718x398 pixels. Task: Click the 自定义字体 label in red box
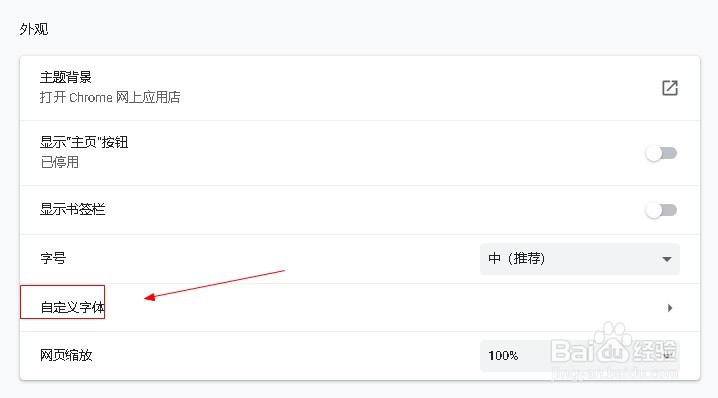coord(72,307)
